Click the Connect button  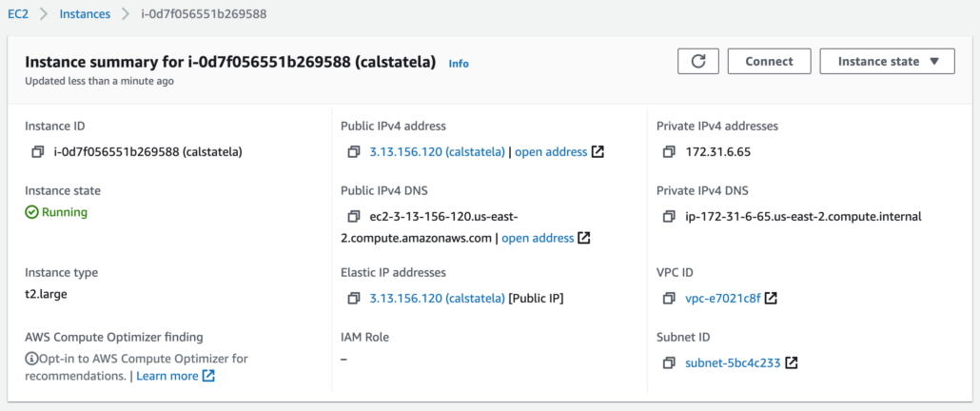(x=769, y=61)
